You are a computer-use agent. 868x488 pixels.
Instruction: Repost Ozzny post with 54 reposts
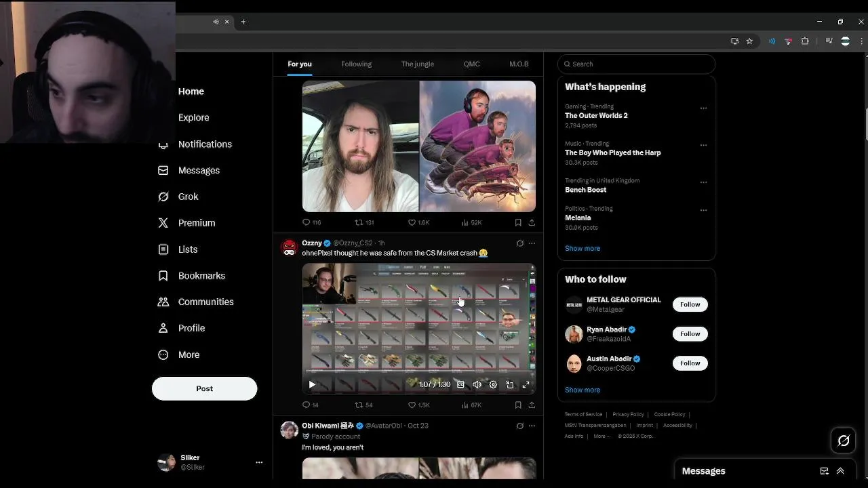click(364, 405)
